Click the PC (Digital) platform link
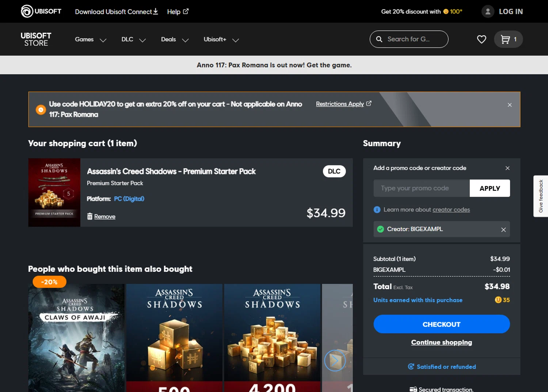 pyautogui.click(x=129, y=199)
